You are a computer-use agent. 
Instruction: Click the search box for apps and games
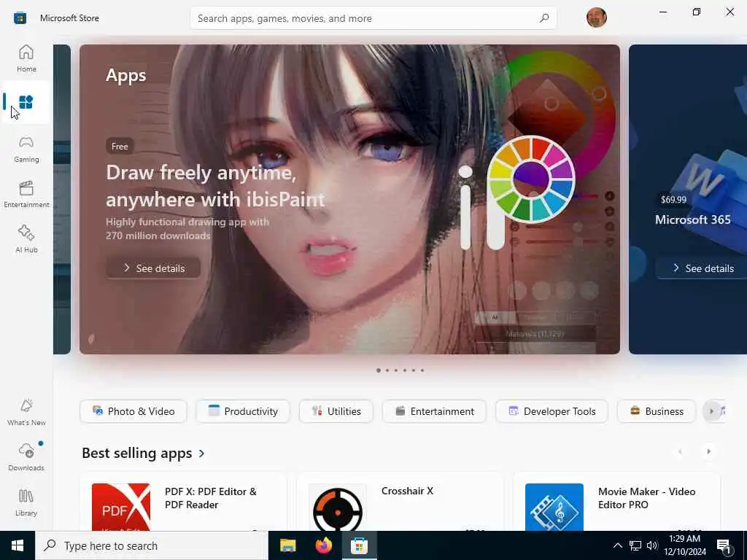pos(373,18)
